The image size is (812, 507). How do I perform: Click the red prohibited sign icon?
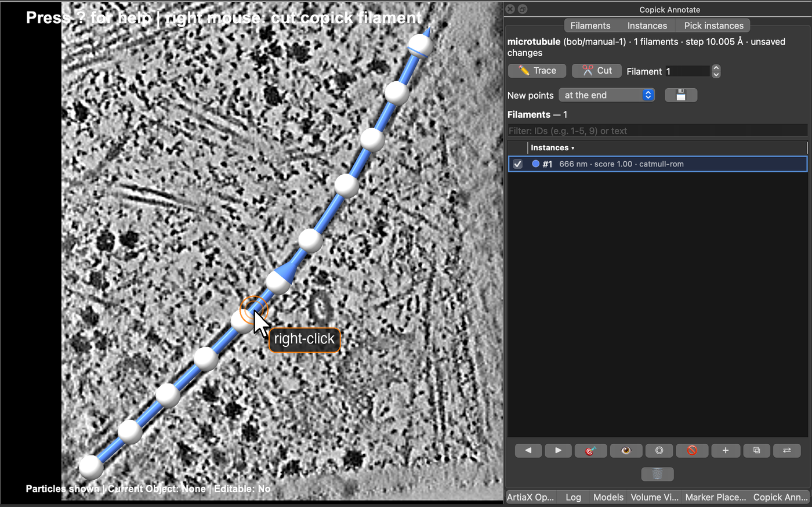pos(692,450)
